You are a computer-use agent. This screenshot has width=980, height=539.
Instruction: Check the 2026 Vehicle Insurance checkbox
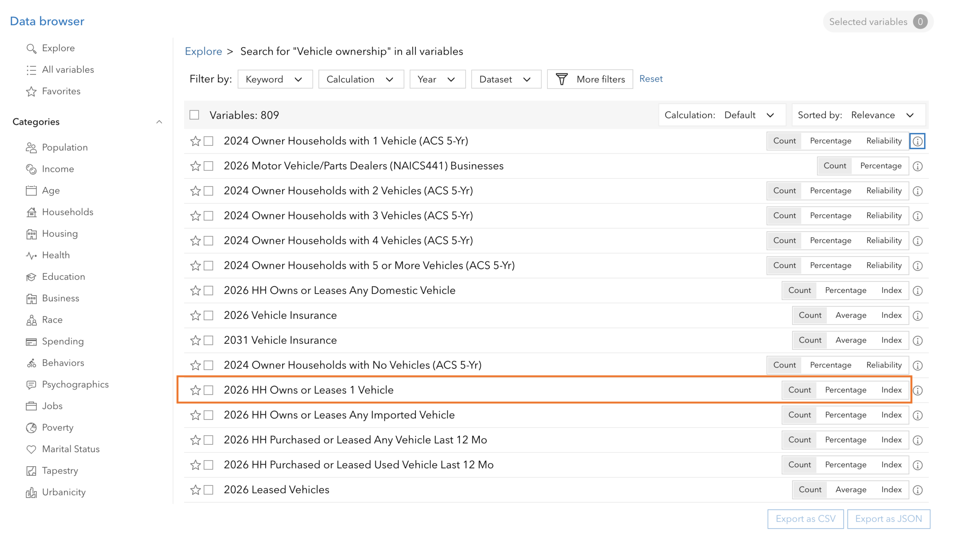pyautogui.click(x=209, y=315)
